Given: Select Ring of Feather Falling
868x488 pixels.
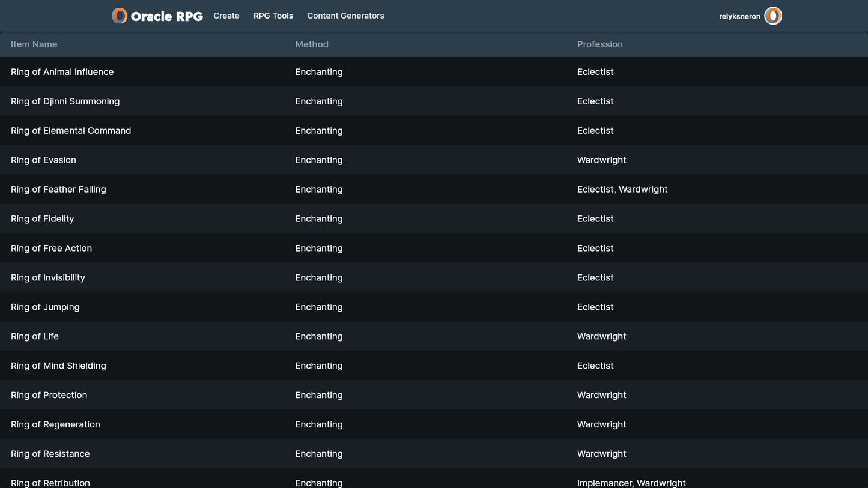Looking at the screenshot, I should click(x=58, y=190).
